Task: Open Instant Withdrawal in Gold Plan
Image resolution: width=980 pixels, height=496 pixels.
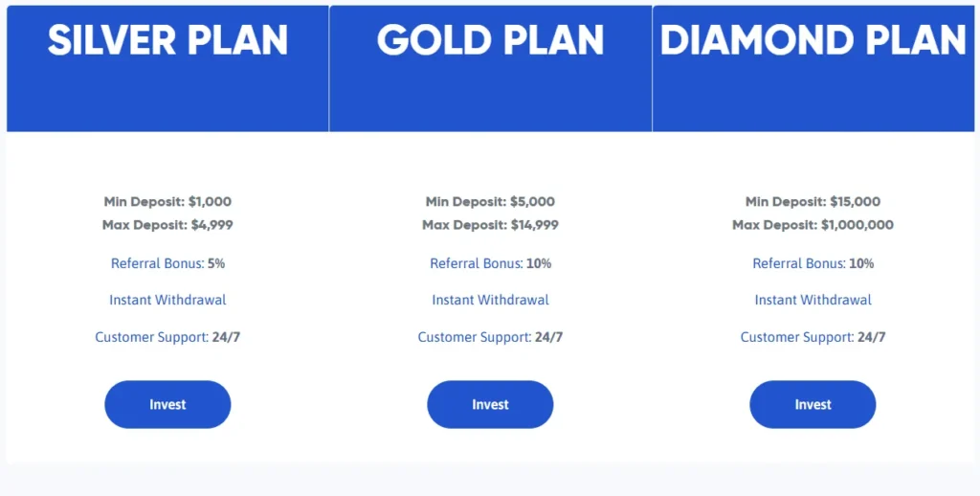Action: click(490, 300)
